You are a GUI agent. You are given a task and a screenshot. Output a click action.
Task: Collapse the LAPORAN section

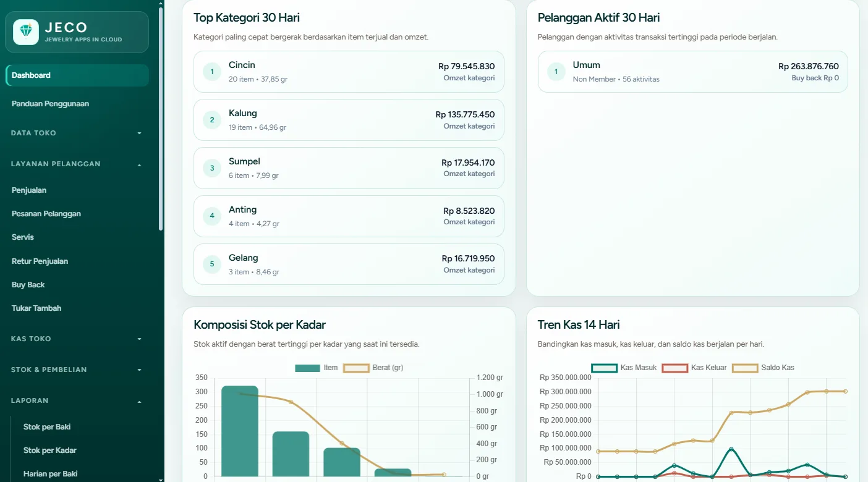(77, 400)
